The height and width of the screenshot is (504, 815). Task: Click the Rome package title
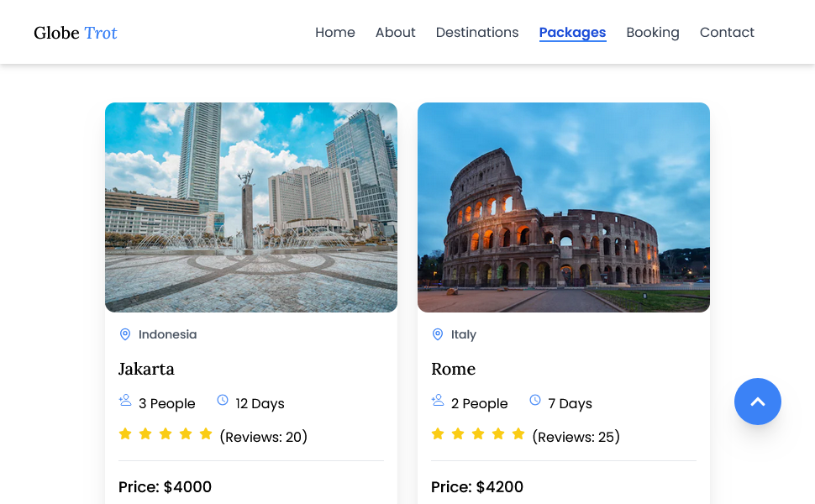pyautogui.click(x=454, y=369)
